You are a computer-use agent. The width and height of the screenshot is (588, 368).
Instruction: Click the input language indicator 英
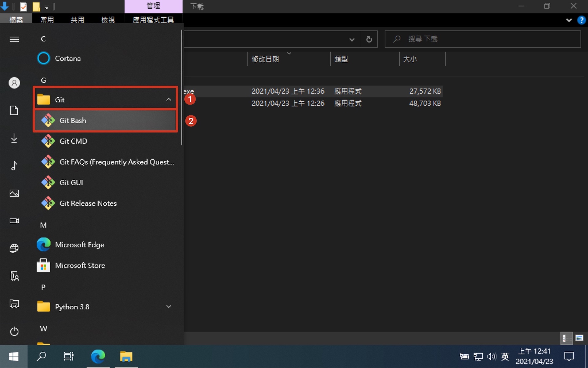505,356
